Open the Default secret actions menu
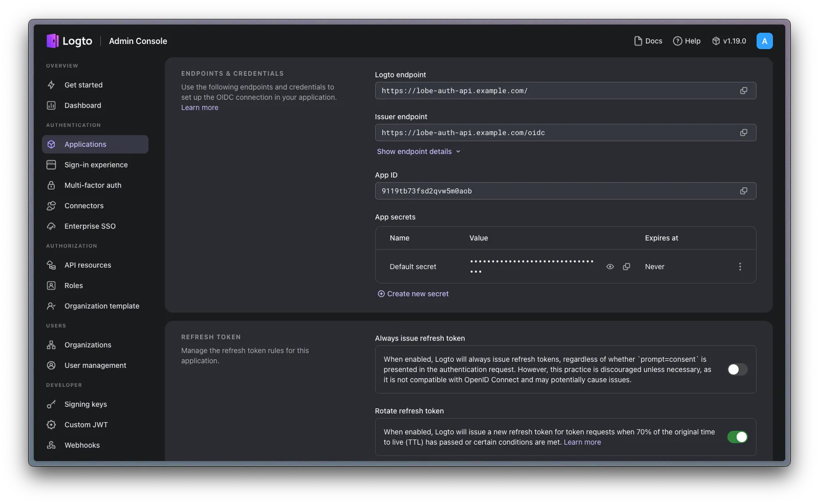This screenshot has height=504, width=819. [x=740, y=267]
